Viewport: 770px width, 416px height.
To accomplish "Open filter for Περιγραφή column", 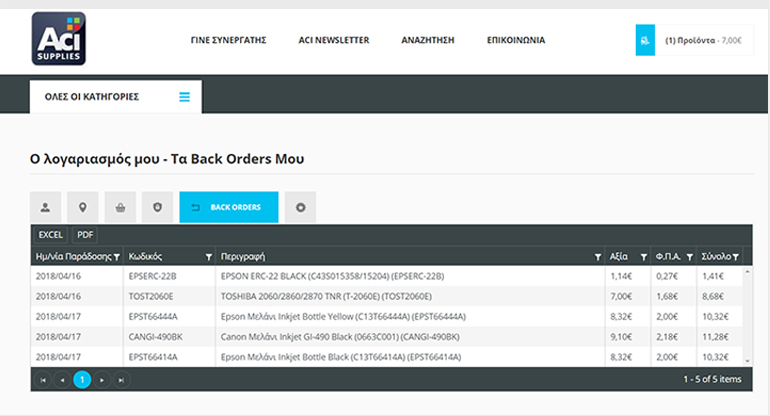I will (598, 257).
